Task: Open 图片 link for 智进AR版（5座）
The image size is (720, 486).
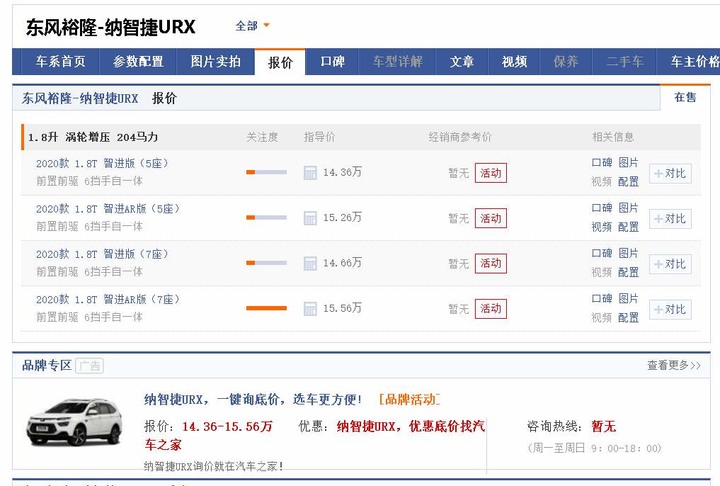Action: (x=628, y=208)
